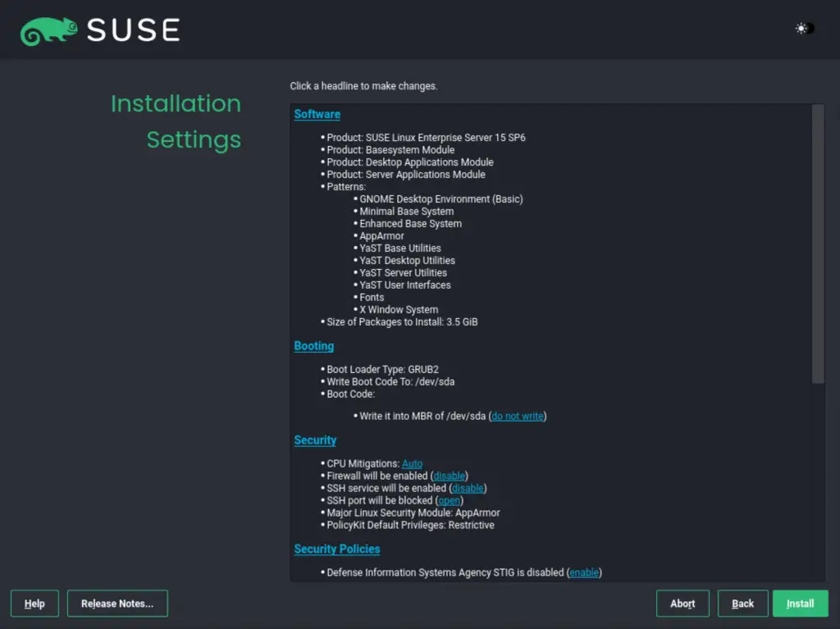Open the Help dialog

click(34, 603)
